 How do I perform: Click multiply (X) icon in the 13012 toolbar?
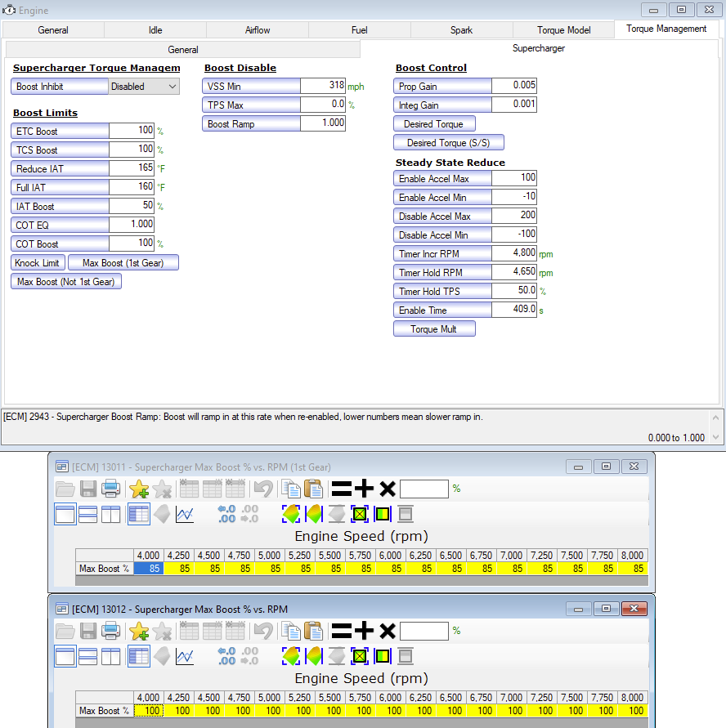point(387,631)
